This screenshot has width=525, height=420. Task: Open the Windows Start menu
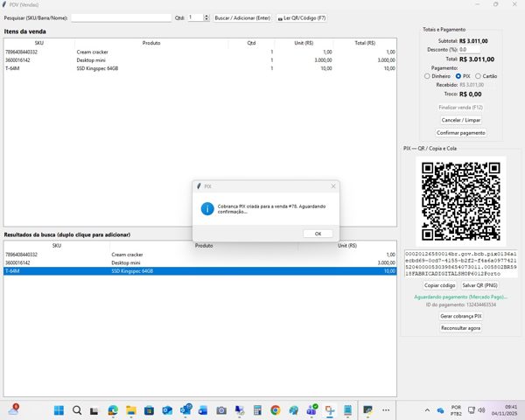pyautogui.click(x=58, y=410)
